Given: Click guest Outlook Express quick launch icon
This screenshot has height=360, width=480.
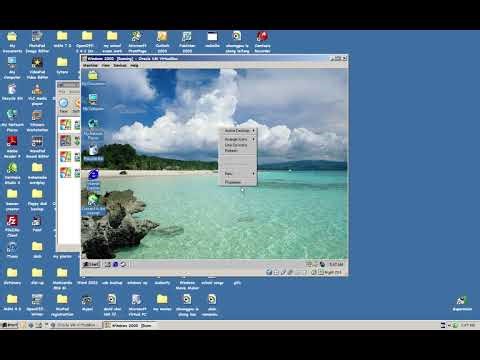Looking at the screenshot, I should (x=123, y=264).
